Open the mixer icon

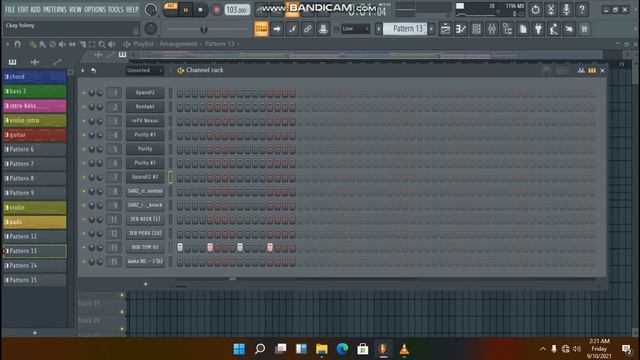492,29
